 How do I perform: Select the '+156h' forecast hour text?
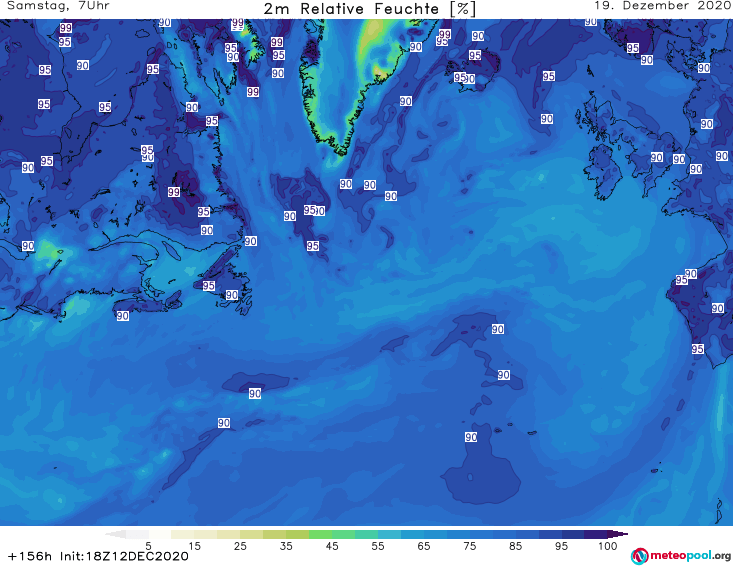point(30,556)
